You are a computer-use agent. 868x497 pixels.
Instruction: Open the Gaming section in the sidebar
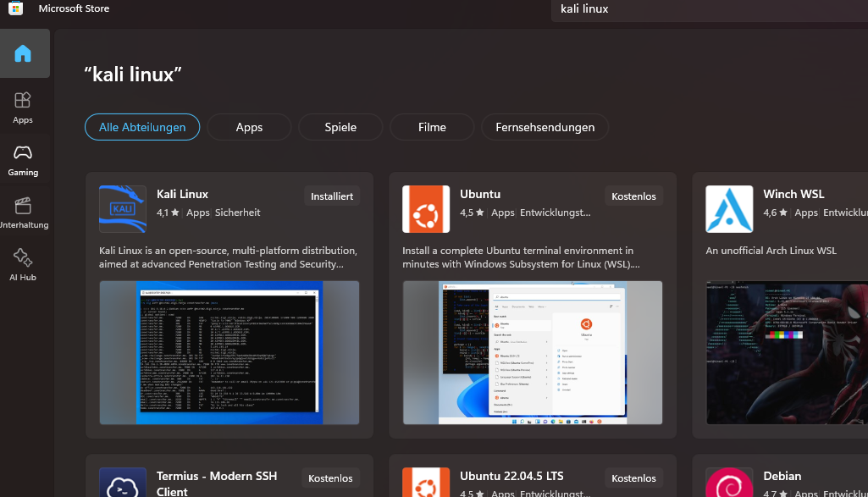pyautogui.click(x=23, y=159)
